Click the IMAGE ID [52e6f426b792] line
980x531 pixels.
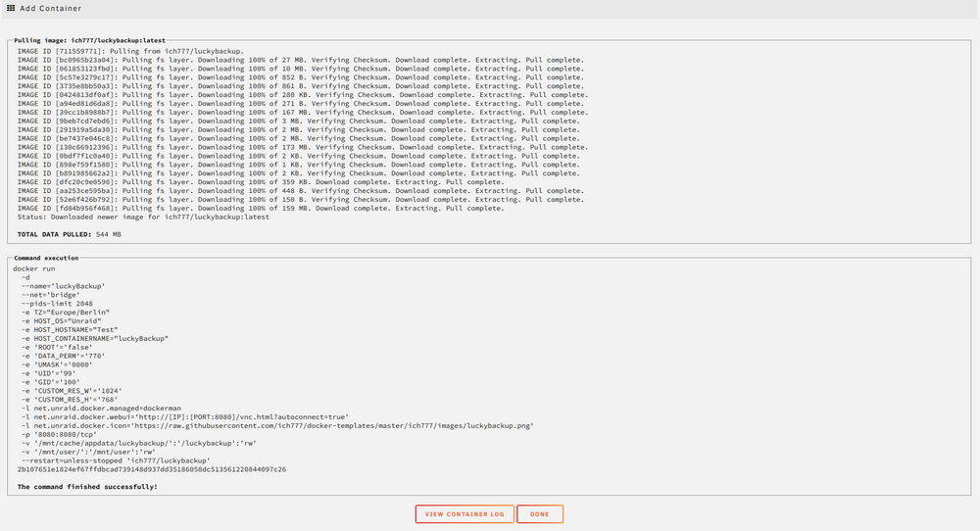pyautogui.click(x=301, y=200)
